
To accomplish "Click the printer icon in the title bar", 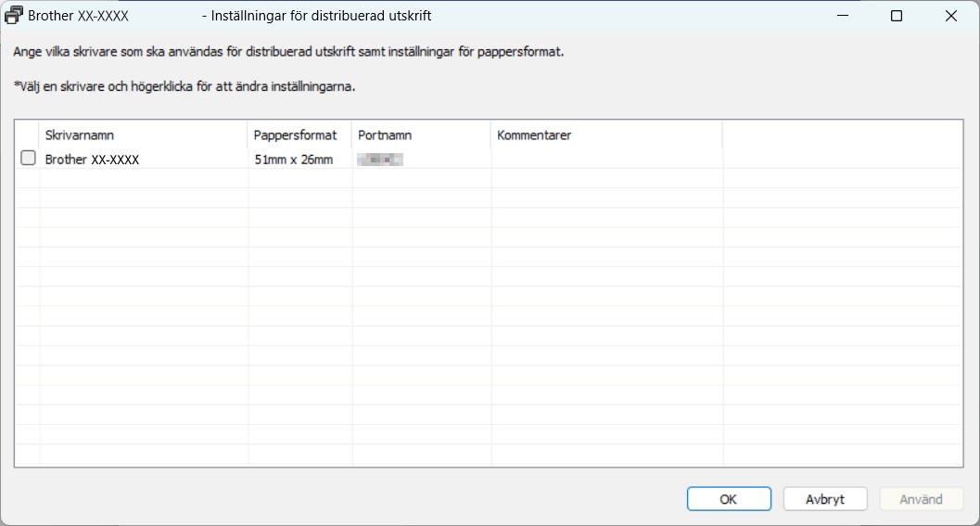I will pos(14,16).
